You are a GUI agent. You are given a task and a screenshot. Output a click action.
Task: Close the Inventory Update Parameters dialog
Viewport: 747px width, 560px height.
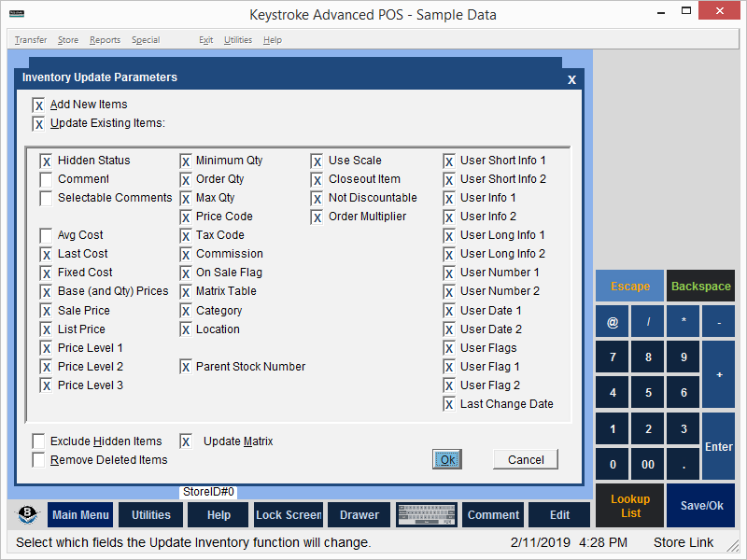[571, 80]
